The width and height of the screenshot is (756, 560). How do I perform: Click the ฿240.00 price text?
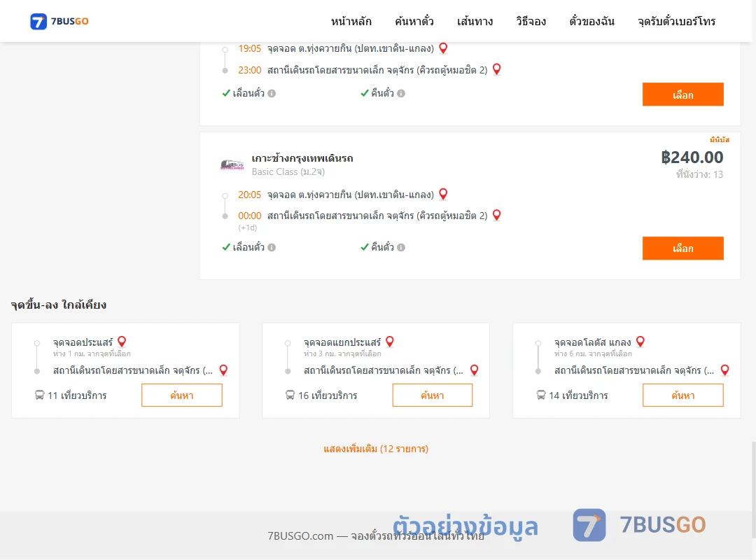[692, 157]
